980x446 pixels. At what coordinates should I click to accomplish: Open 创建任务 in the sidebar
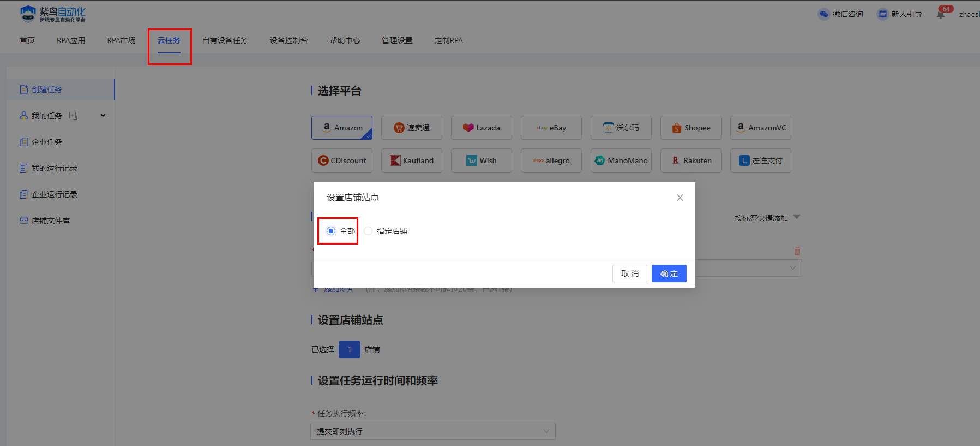click(61, 90)
